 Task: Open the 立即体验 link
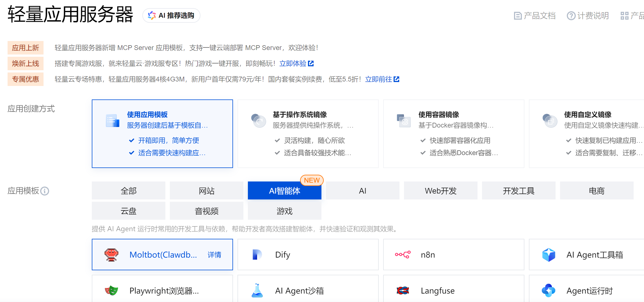(x=293, y=63)
